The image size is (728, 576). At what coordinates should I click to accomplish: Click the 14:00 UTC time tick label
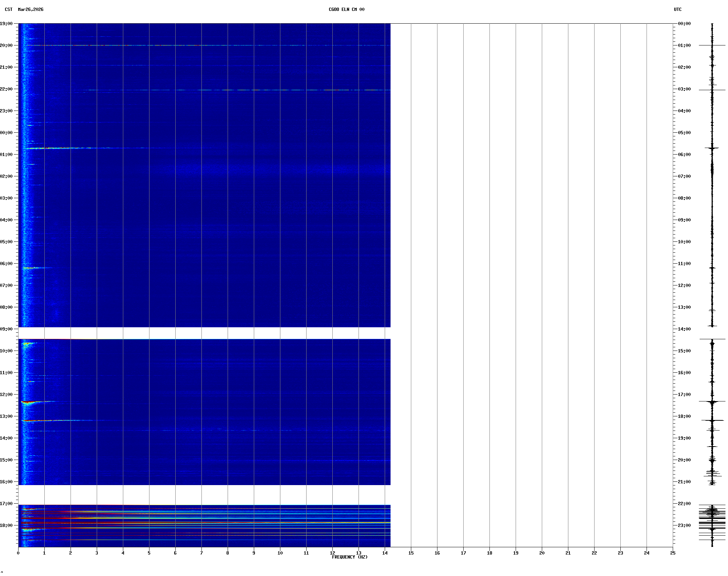click(684, 329)
